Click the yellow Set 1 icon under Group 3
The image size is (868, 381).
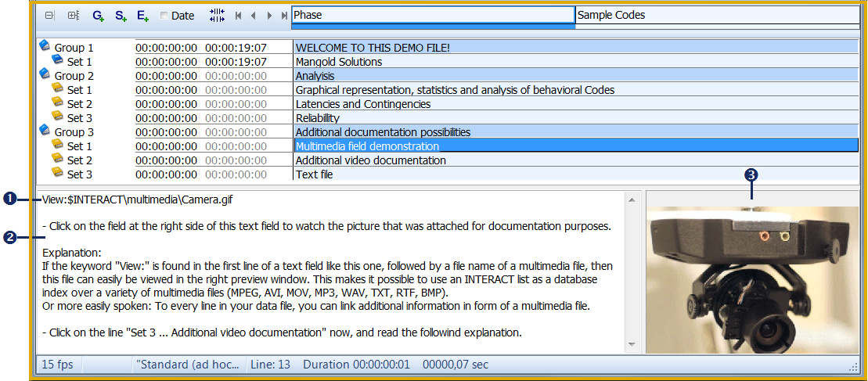(58, 144)
